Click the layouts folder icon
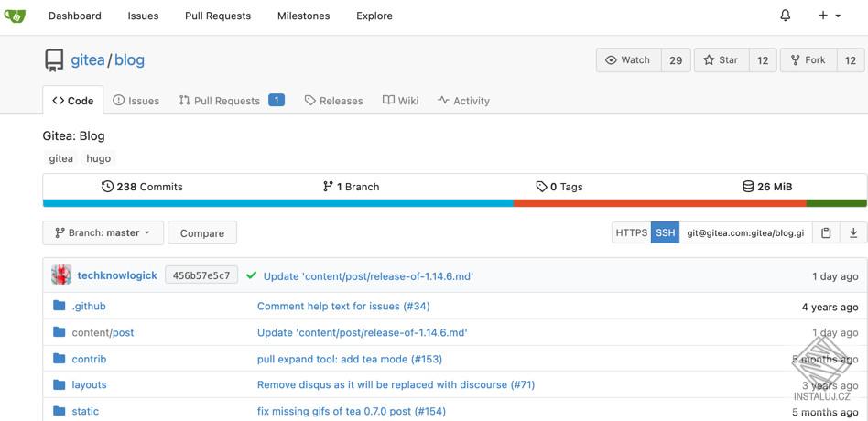868x421 pixels. (60, 384)
